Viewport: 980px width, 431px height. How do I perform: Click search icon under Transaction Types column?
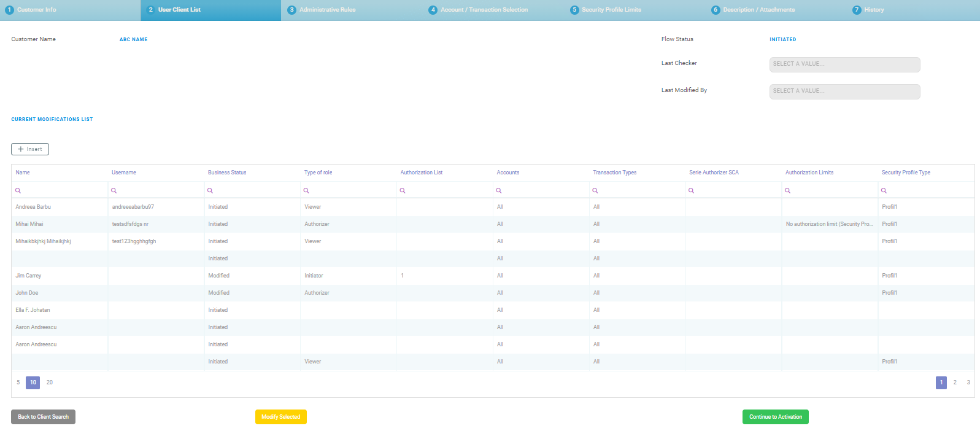595,190
